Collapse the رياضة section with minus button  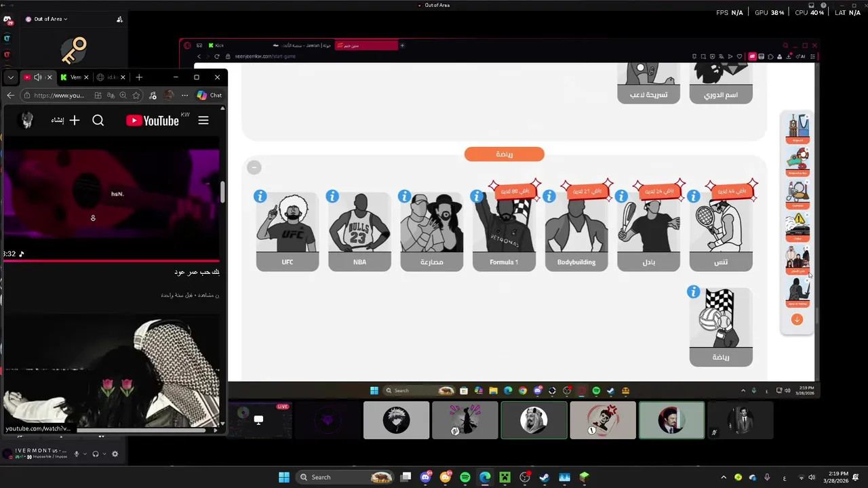pyautogui.click(x=254, y=167)
